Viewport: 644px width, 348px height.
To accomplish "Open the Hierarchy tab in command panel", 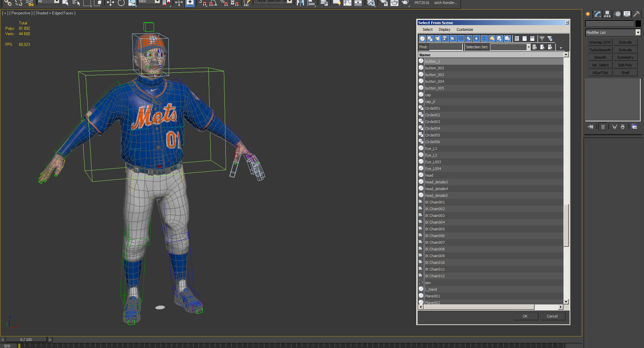I will (607, 14).
